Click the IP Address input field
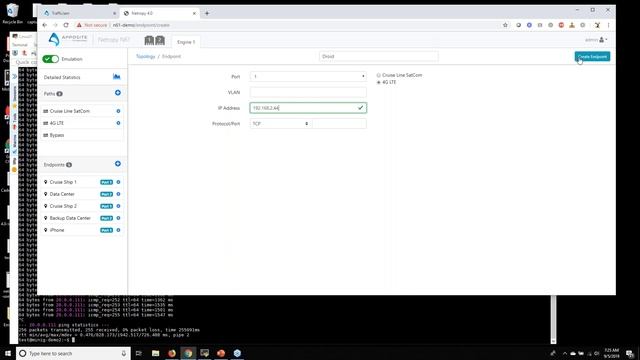The height and width of the screenshot is (360, 640). [x=308, y=108]
